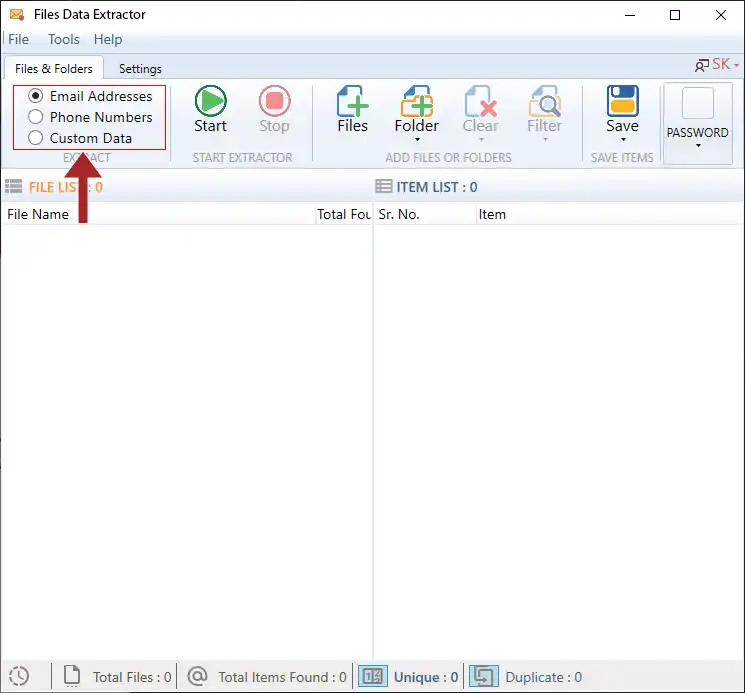Select Phone Numbers radio button
Viewport: 745px width, 693px height.
(x=36, y=117)
